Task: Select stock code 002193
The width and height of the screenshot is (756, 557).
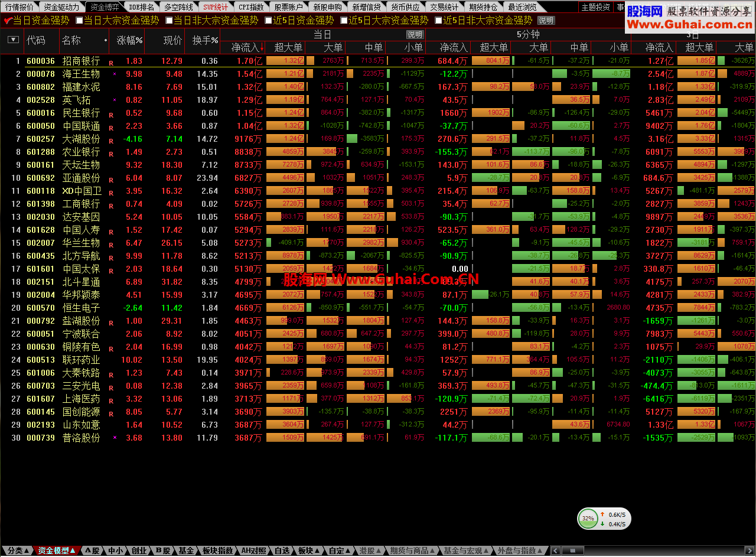Action: (41, 425)
